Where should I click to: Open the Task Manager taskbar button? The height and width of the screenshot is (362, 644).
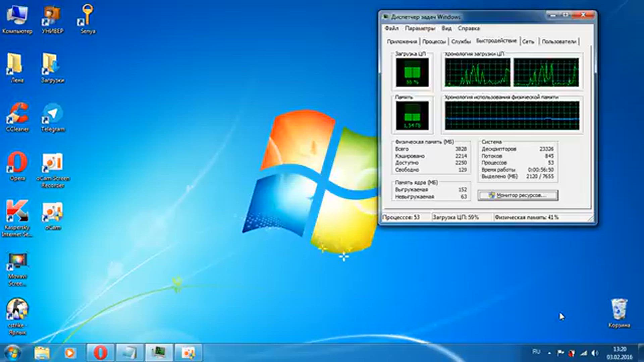tap(159, 353)
